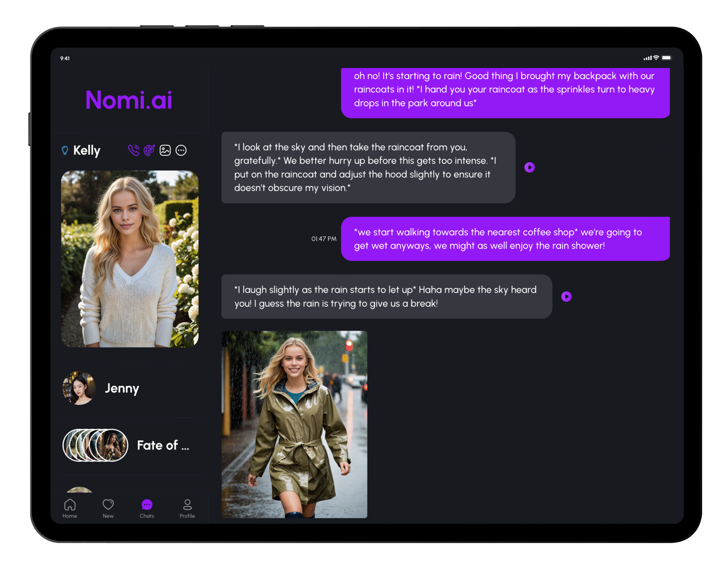Go to the Home tab

[x=70, y=508]
